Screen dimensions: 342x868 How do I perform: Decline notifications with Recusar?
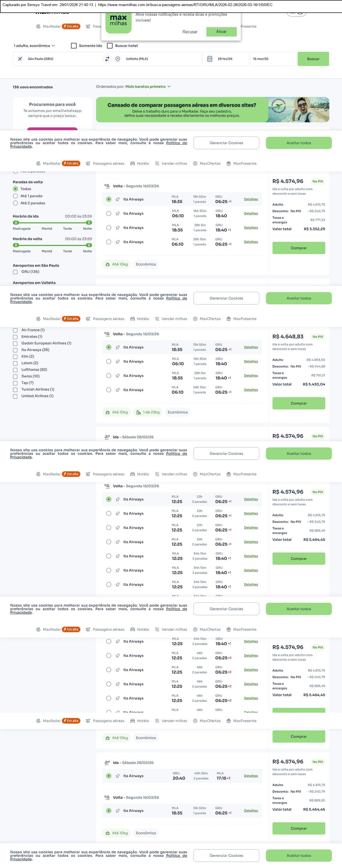click(190, 32)
